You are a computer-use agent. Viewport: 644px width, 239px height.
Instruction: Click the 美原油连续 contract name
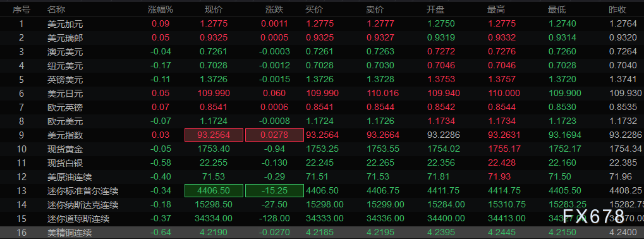70,177
